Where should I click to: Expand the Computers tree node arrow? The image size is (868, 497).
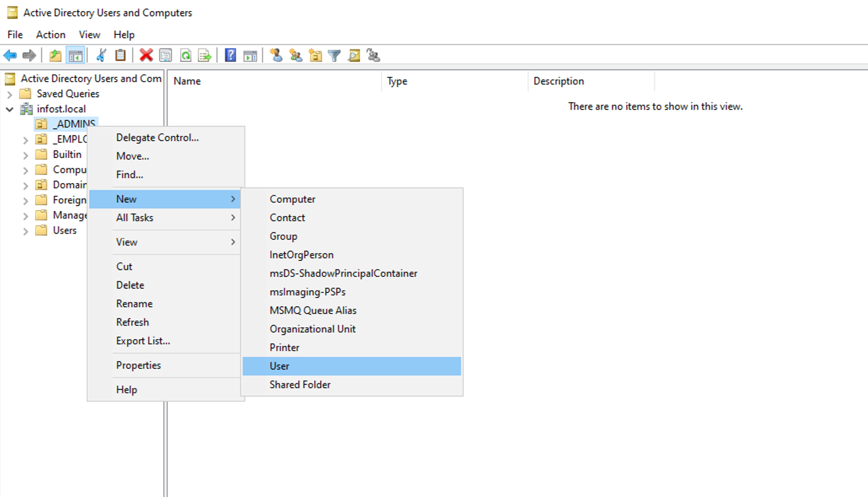click(26, 170)
